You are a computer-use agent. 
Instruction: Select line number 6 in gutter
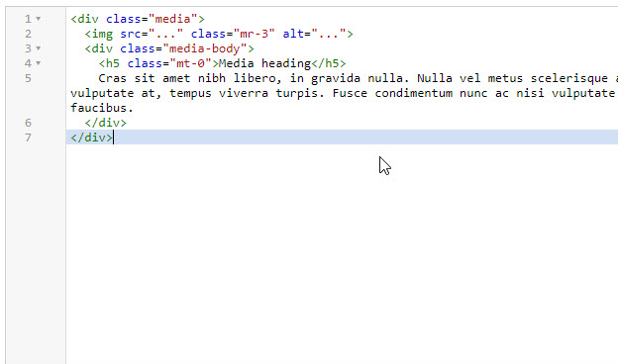28,123
